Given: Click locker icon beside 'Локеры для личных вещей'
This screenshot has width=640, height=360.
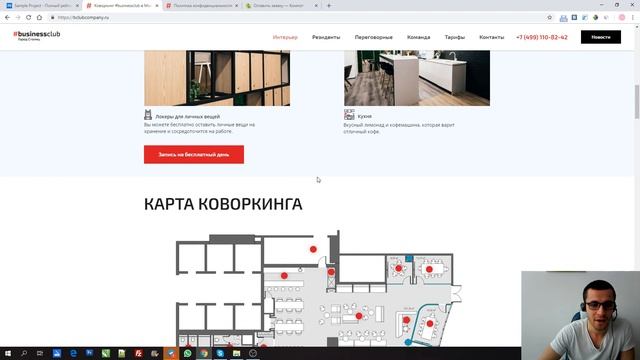Looking at the screenshot, I should pyautogui.click(x=148, y=115).
